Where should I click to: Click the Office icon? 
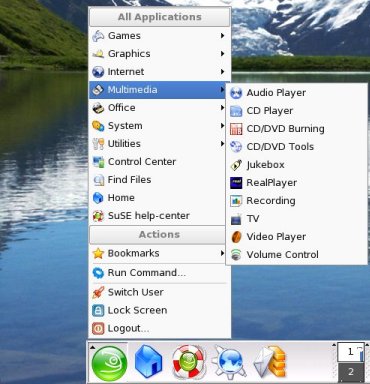click(98, 108)
